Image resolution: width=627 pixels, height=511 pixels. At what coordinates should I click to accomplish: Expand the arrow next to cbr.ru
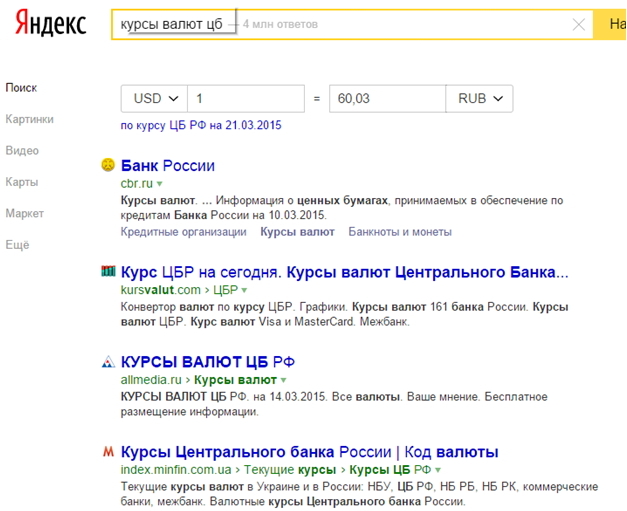coord(160,184)
